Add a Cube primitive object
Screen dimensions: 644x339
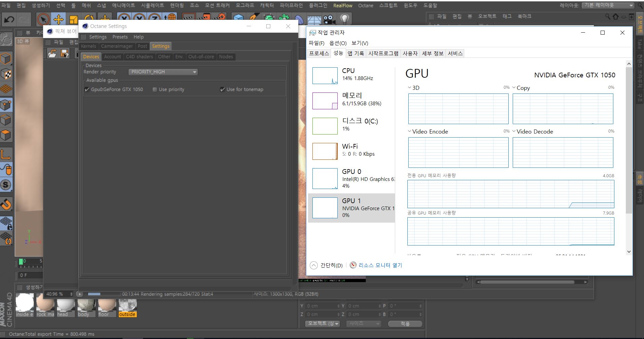click(x=238, y=17)
